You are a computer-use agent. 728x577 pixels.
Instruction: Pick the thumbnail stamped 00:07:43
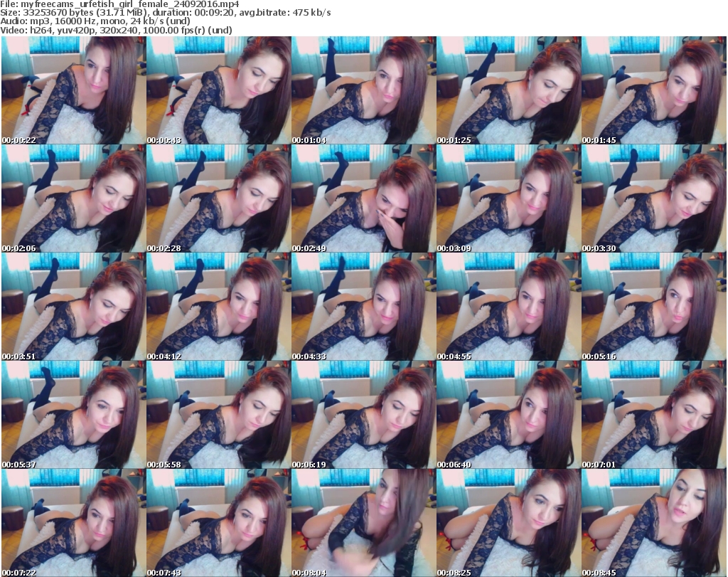pyautogui.click(x=219, y=523)
